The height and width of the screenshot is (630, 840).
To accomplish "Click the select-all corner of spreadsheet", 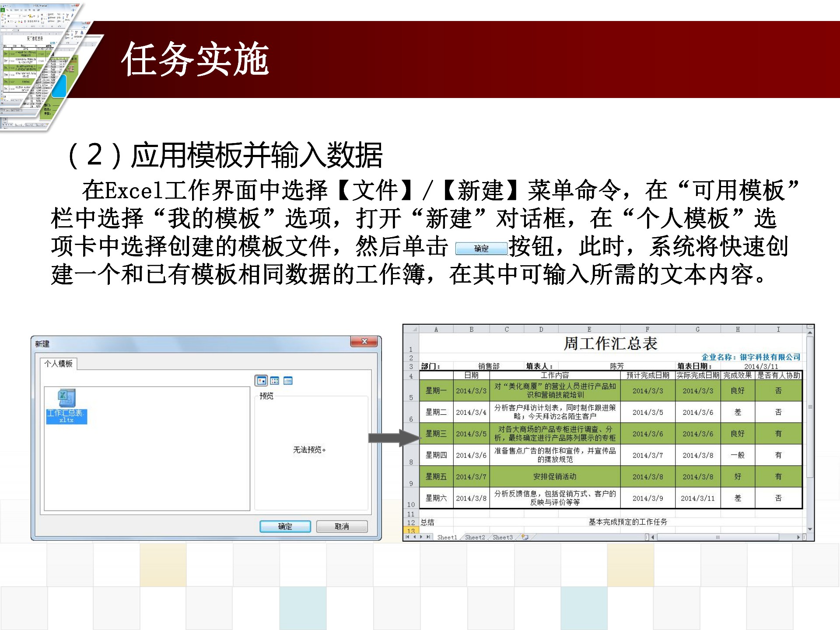I will point(411,329).
